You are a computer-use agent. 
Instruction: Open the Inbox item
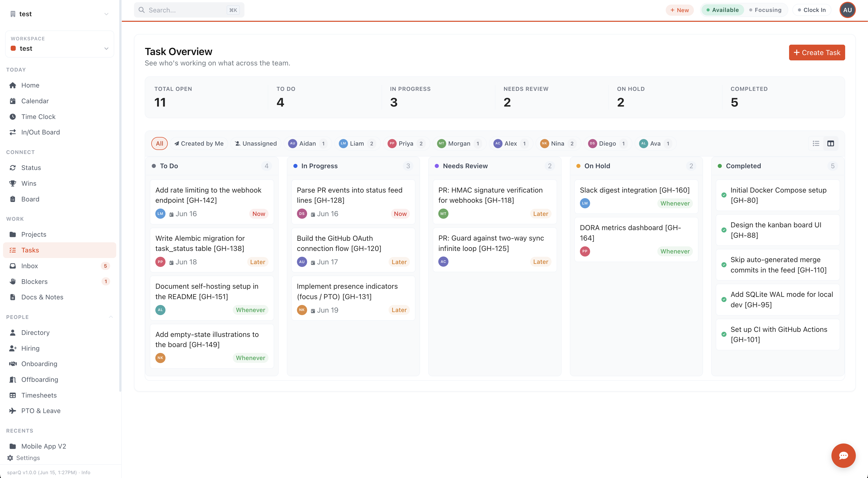(x=59, y=266)
